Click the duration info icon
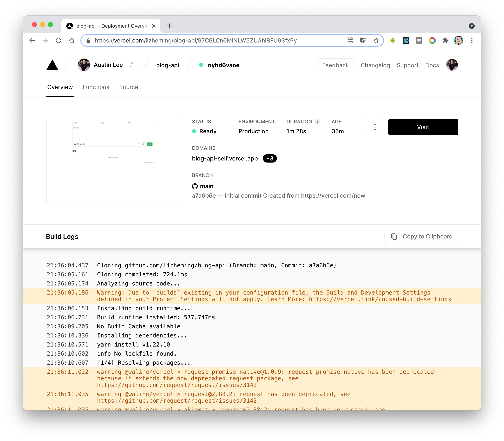This screenshot has width=504, height=441. pos(317,121)
